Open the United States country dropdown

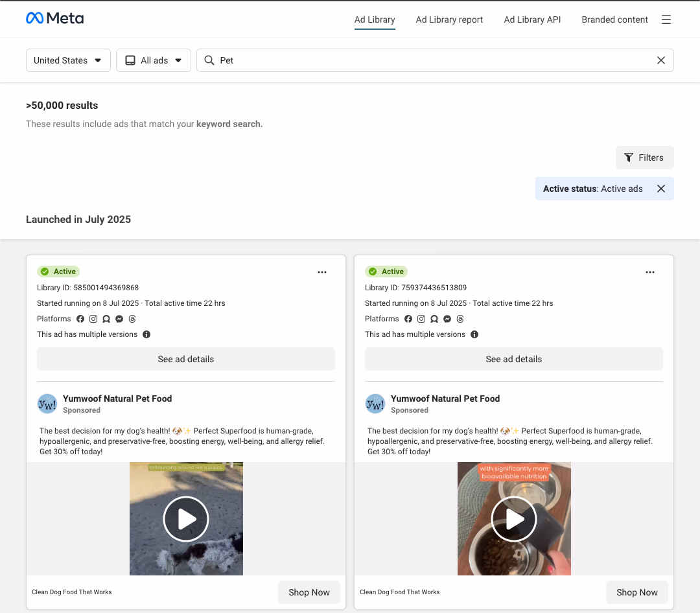[x=68, y=60]
